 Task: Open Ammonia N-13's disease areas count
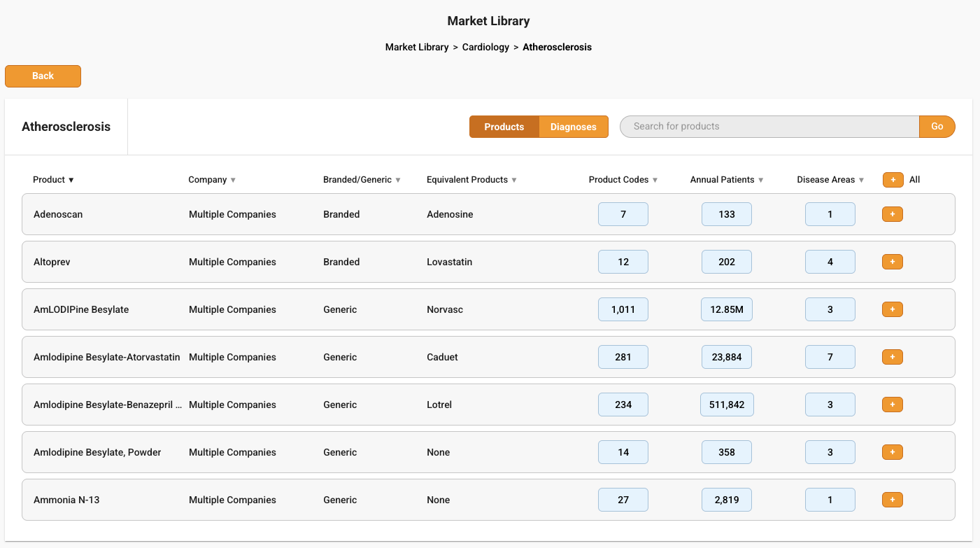click(x=830, y=500)
